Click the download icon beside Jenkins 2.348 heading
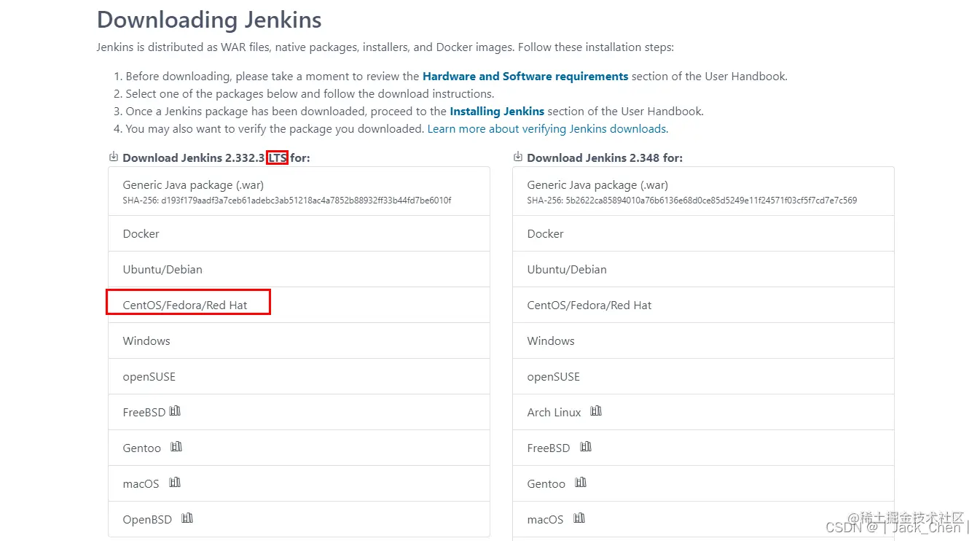Viewport: 980px width, 541px height. coord(518,157)
